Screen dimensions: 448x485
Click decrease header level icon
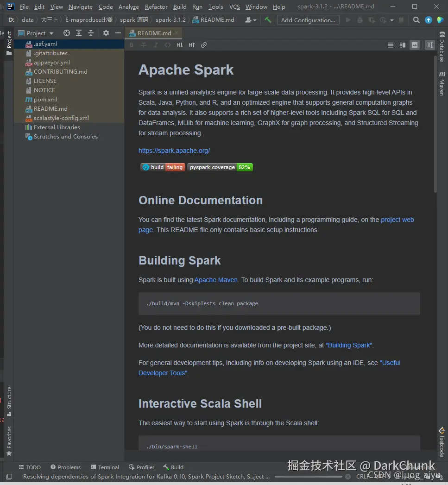click(180, 45)
